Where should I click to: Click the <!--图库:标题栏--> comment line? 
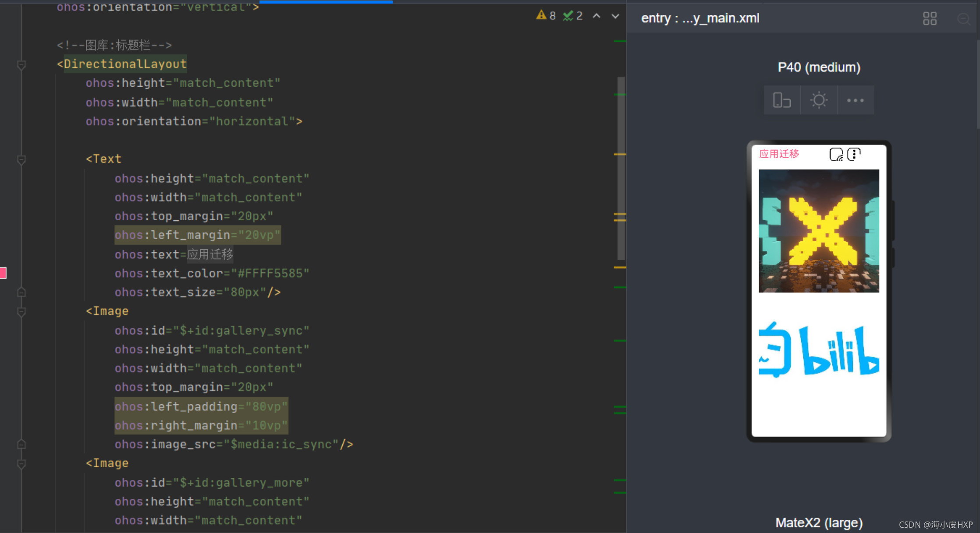[114, 45]
